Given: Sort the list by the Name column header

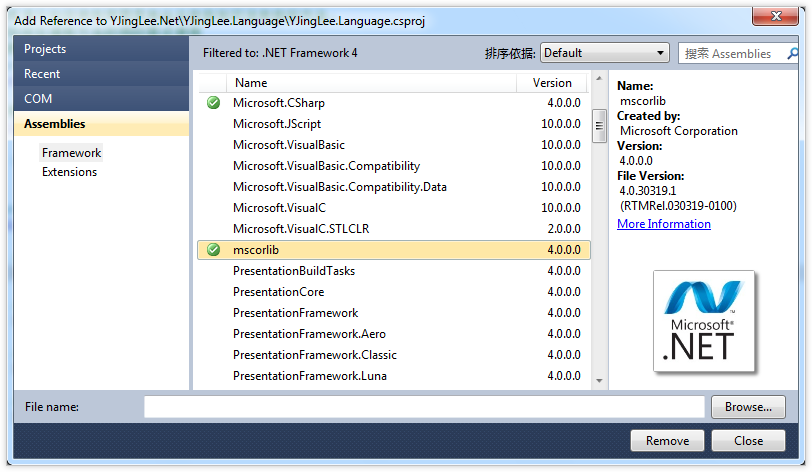Looking at the screenshot, I should tap(370, 83).
